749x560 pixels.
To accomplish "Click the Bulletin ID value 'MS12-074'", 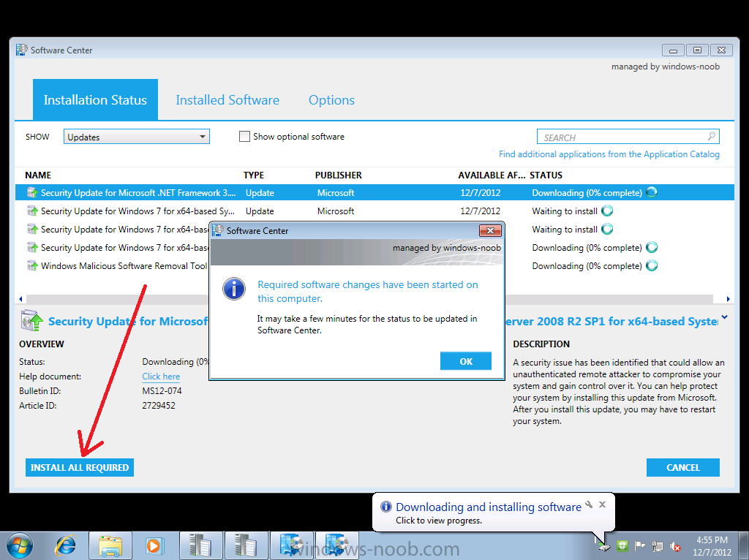I will point(162,391).
